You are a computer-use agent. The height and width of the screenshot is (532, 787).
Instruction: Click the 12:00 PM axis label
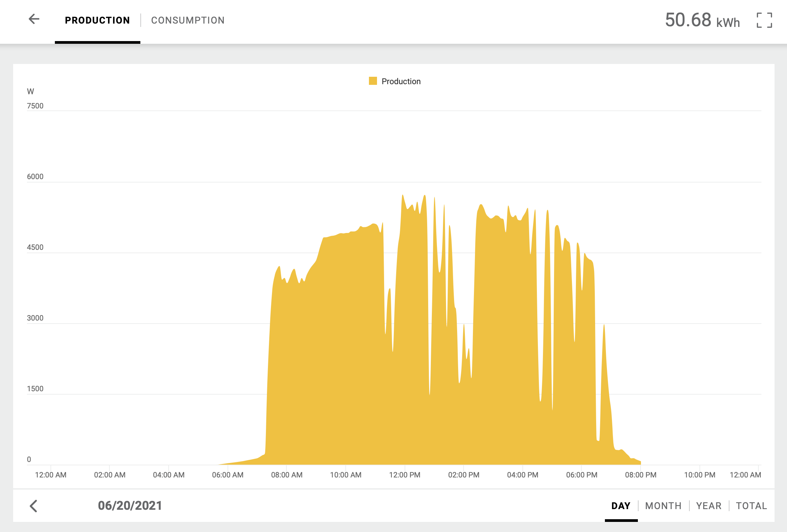pos(404,475)
